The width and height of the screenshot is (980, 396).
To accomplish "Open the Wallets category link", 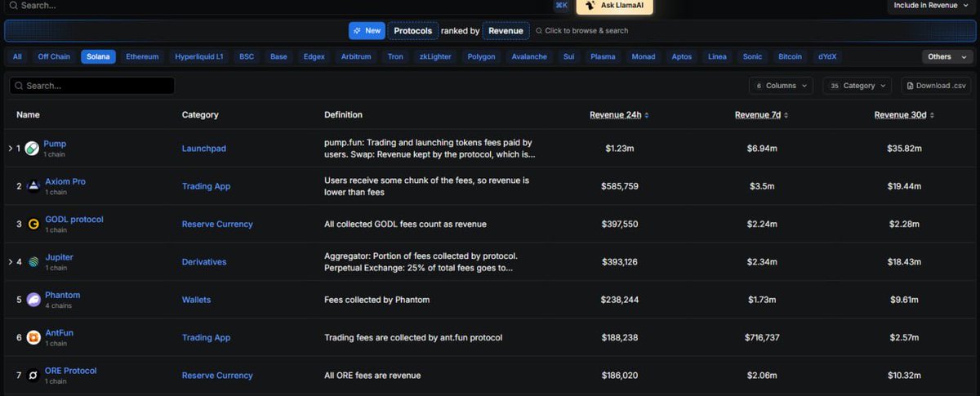I will (196, 300).
